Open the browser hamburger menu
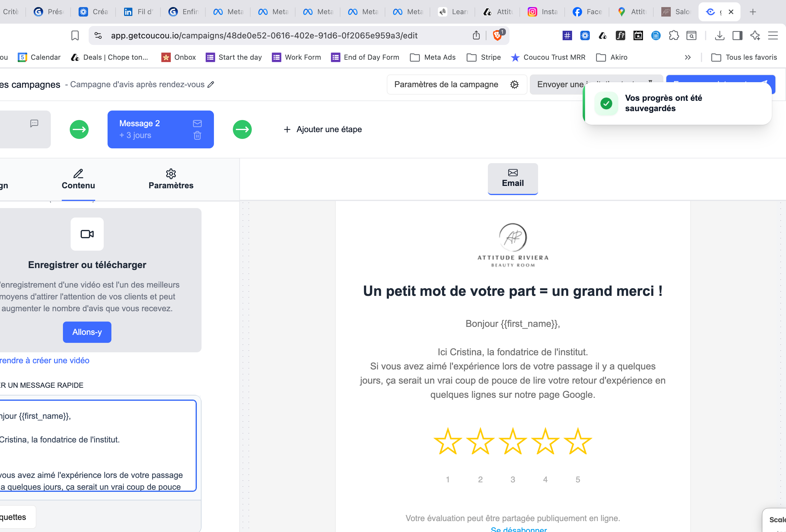 pyautogui.click(x=773, y=35)
